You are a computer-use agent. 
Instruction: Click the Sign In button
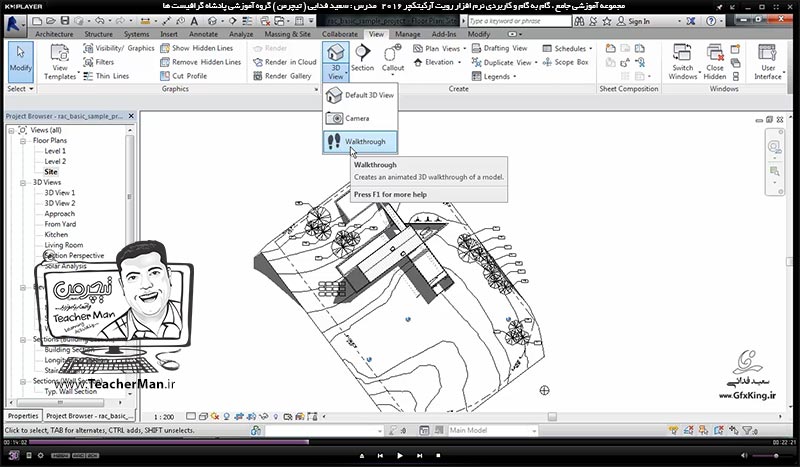633,21
